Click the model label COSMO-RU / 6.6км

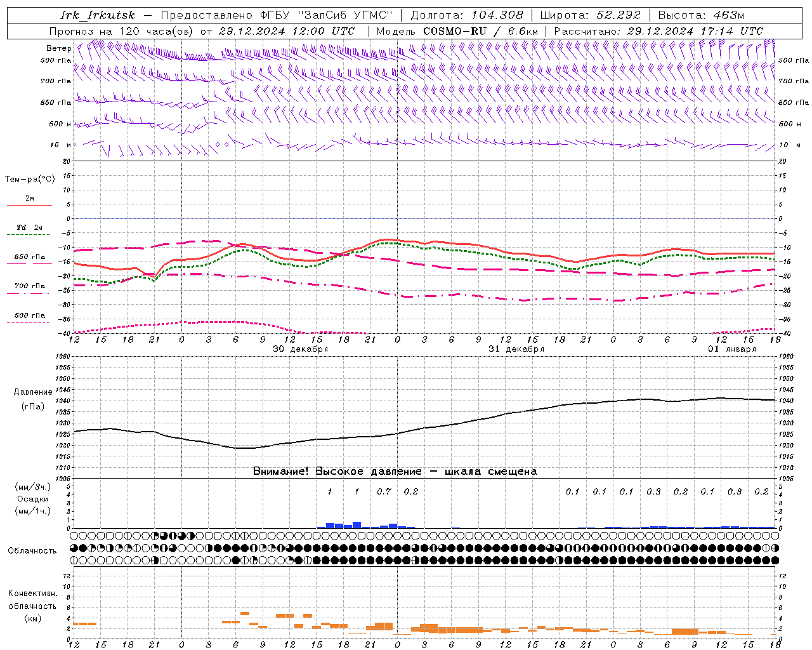pos(480,31)
